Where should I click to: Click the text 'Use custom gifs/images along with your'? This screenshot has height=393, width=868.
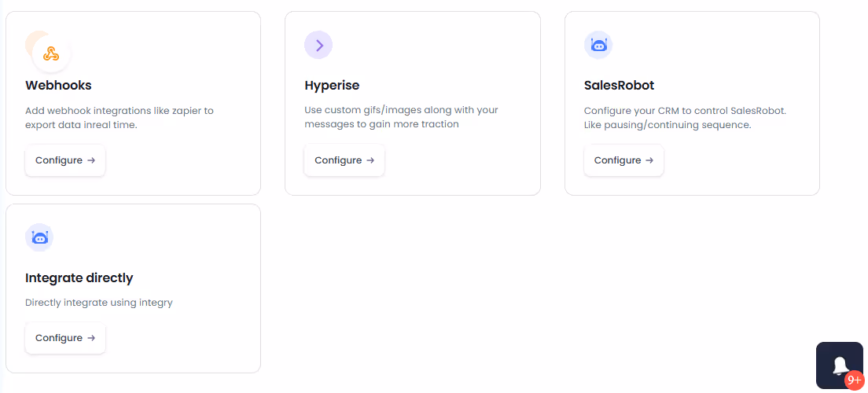click(x=401, y=110)
